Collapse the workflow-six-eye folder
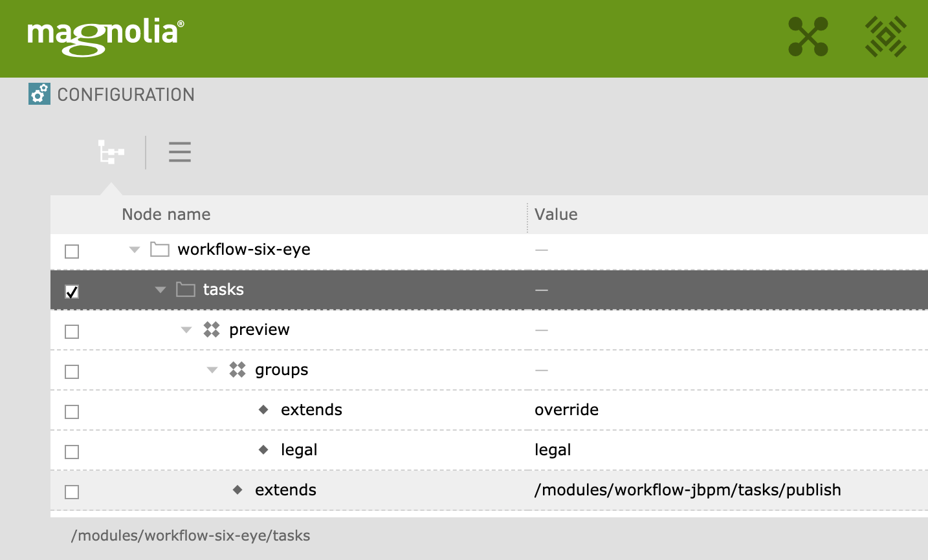Image resolution: width=928 pixels, height=560 pixels. click(x=135, y=250)
